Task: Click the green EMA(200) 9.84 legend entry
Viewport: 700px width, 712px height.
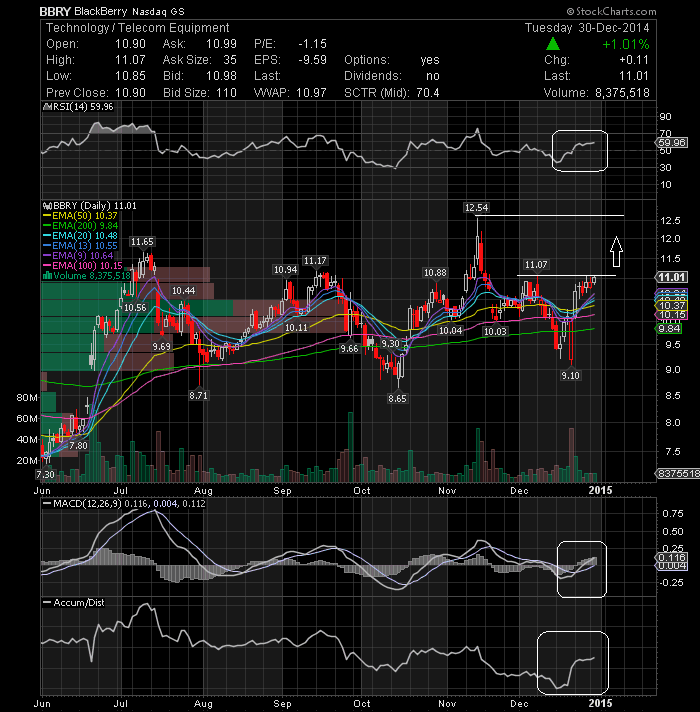Action: click(80, 226)
